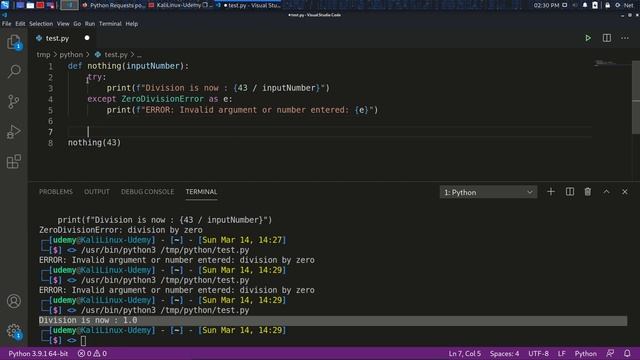Open the Source Control view
This screenshot has width=640, height=360.
click(x=13, y=101)
